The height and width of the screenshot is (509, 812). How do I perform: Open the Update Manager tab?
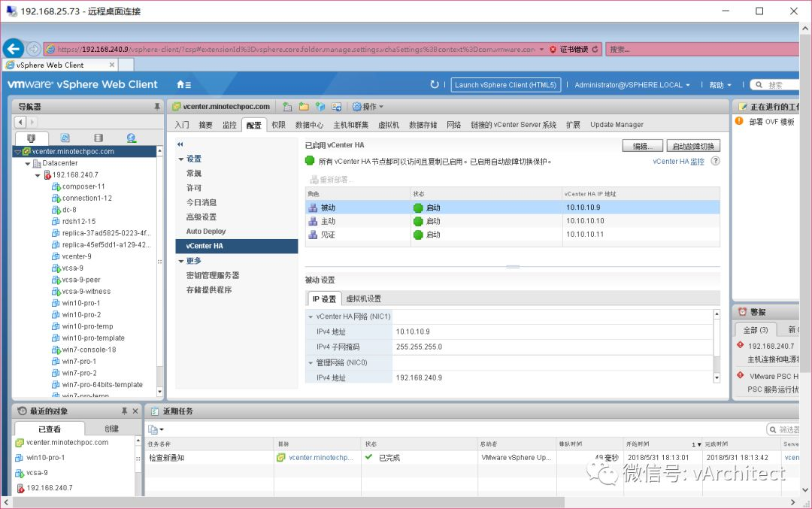[x=617, y=125]
